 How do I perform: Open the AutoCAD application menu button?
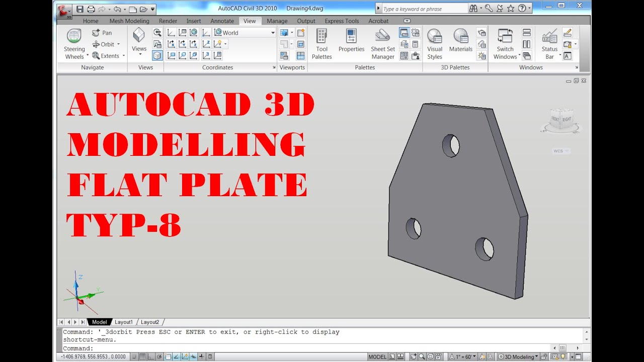coord(64,11)
